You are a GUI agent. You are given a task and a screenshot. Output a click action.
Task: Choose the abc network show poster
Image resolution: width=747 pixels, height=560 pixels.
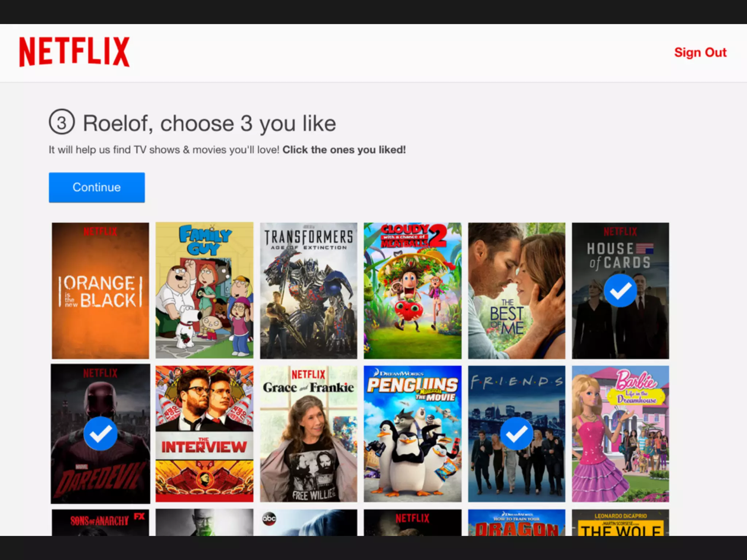pos(309,522)
